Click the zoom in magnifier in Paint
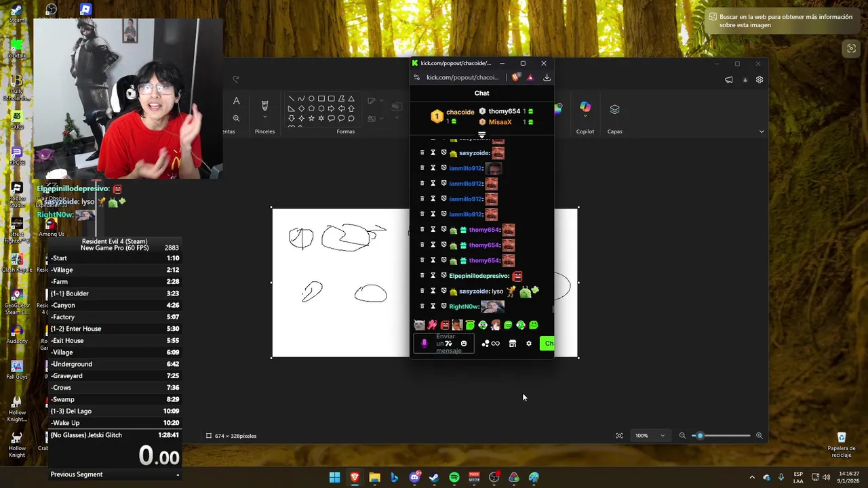 pos(759,436)
